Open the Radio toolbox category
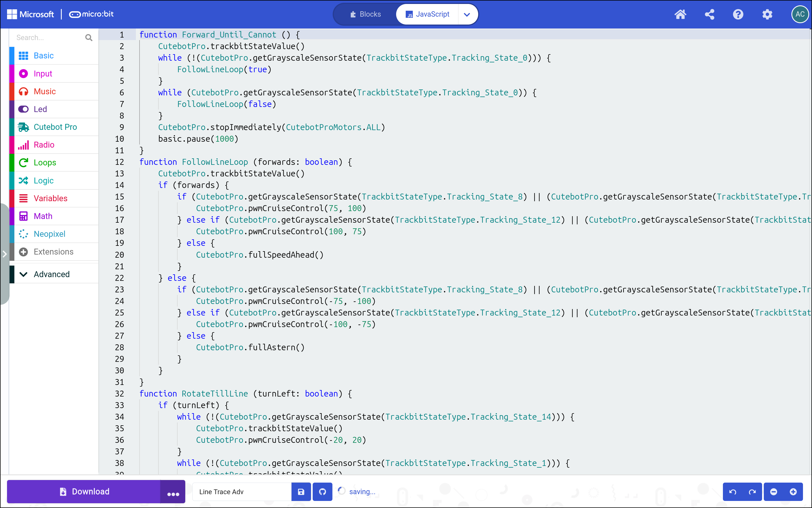The height and width of the screenshot is (508, 812). pos(54,145)
